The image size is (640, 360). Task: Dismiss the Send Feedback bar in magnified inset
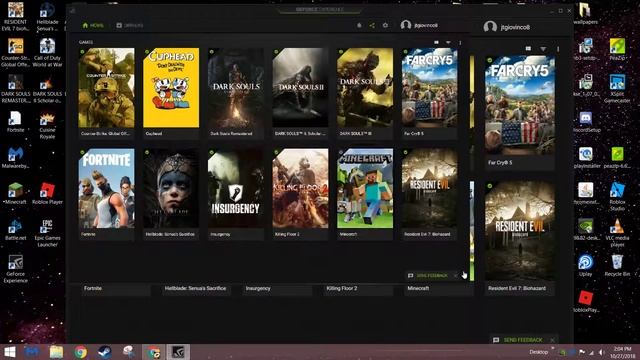pos(552,340)
